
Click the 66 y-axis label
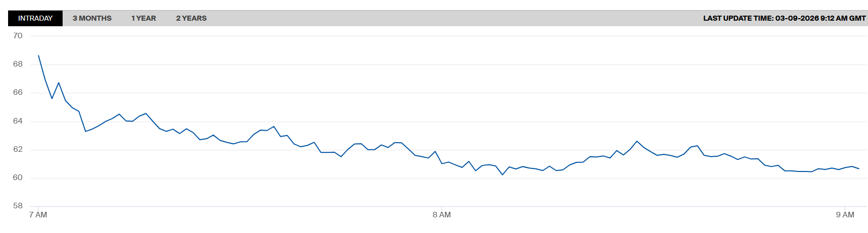tap(18, 92)
